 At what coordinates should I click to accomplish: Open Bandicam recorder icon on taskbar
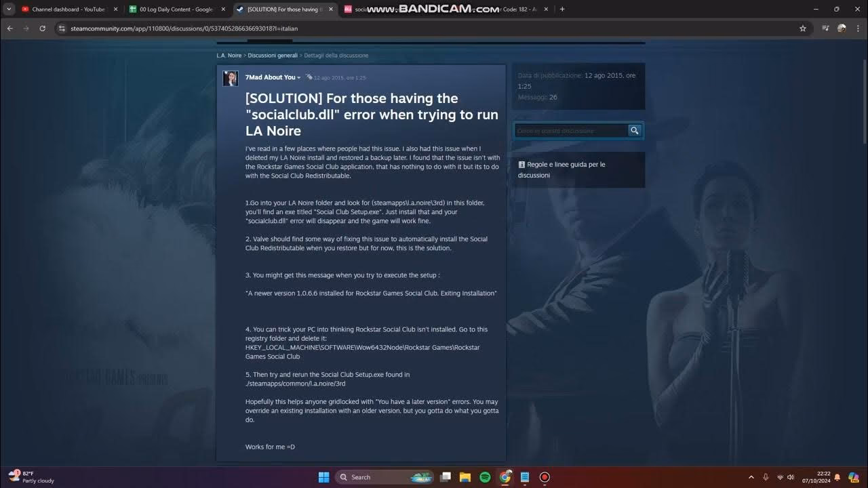pyautogui.click(x=544, y=477)
